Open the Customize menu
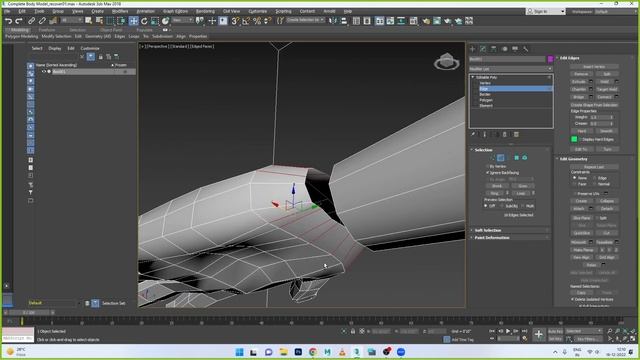The image size is (640, 360). coord(258,11)
